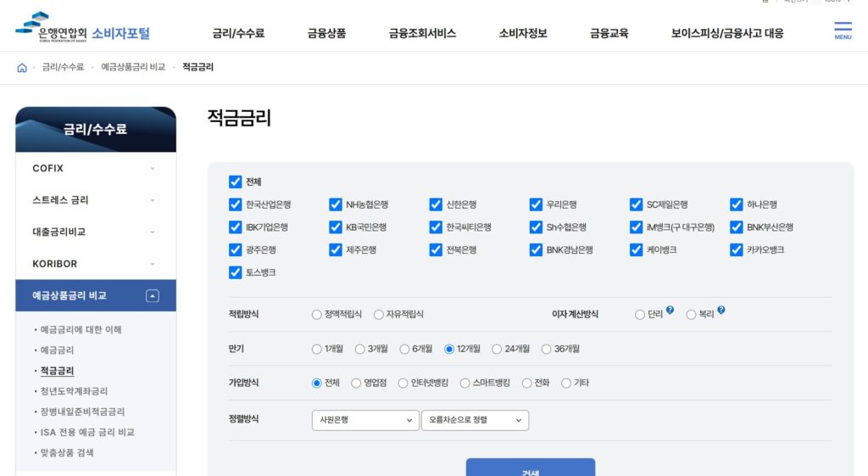Select 12개월 maturity radio
Image resolution: width=868 pixels, height=476 pixels.
[449, 349]
